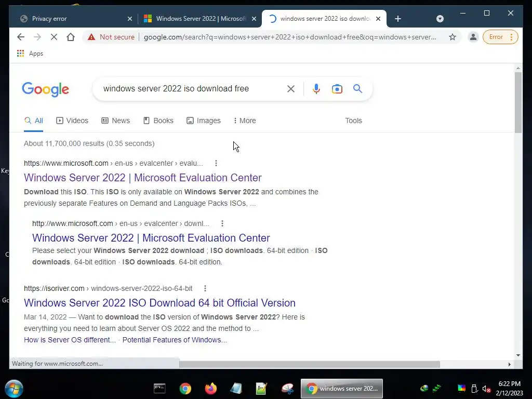Open the Command Prompt taskbar icon
The height and width of the screenshot is (399, 532).
click(x=159, y=389)
